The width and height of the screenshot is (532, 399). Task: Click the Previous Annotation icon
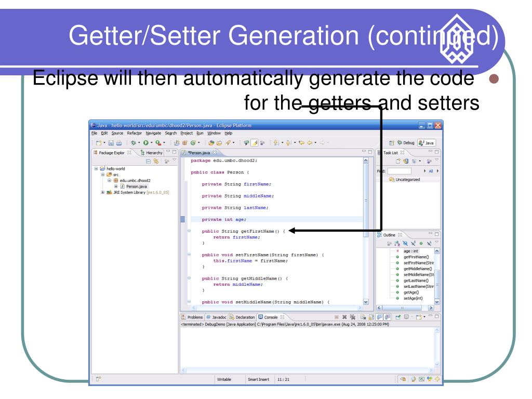tap(289, 143)
